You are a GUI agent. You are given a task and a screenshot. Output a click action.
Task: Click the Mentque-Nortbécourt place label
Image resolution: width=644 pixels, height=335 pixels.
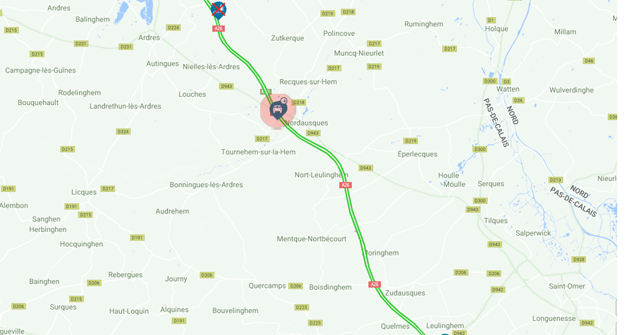(x=311, y=239)
